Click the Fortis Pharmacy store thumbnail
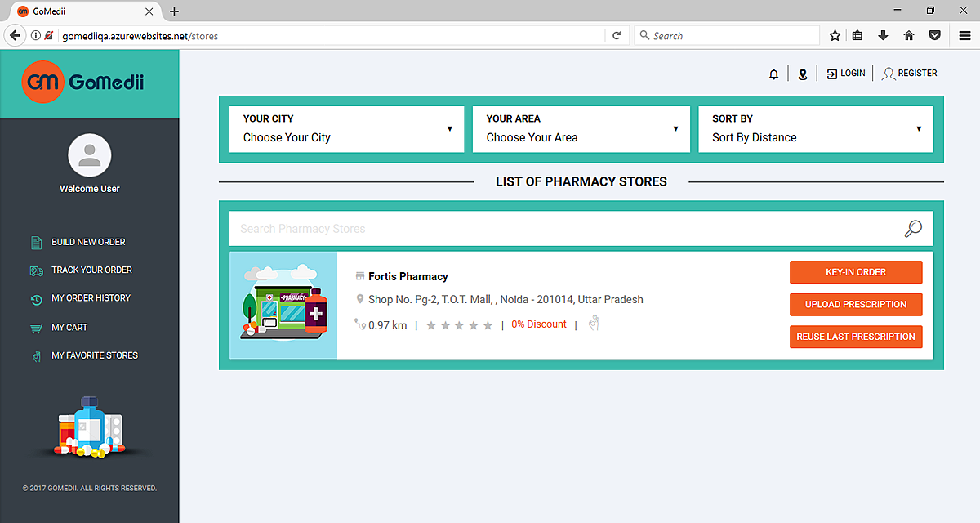 click(283, 305)
